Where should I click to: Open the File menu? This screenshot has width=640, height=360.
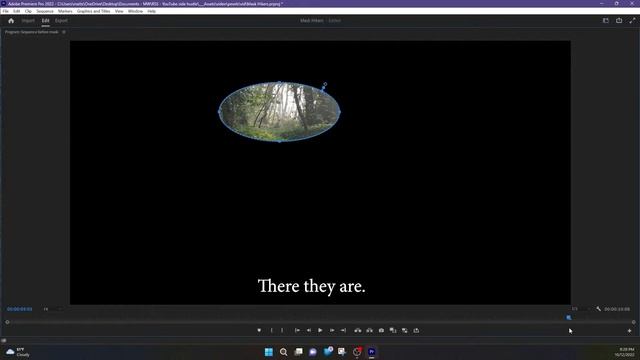(x=5, y=11)
